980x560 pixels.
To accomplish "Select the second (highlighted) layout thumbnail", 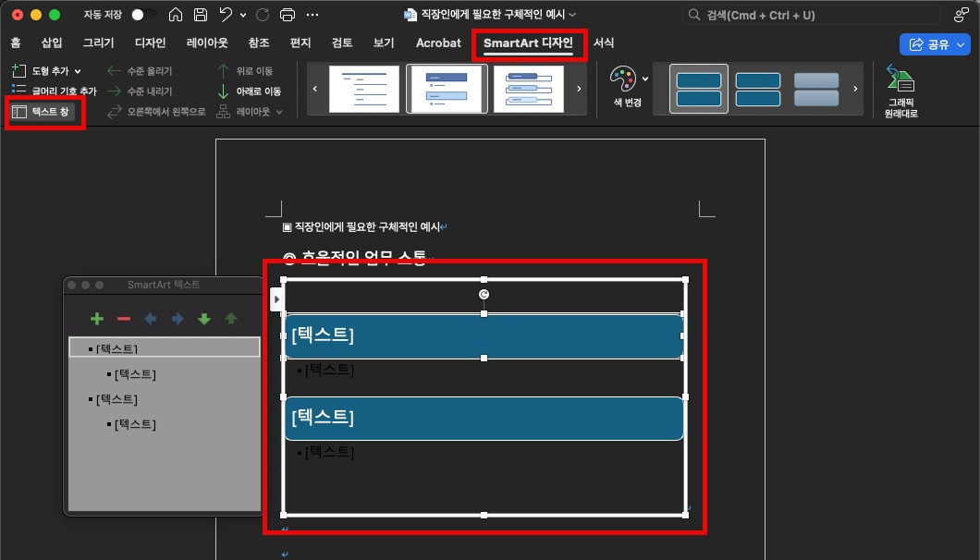I will [x=447, y=89].
